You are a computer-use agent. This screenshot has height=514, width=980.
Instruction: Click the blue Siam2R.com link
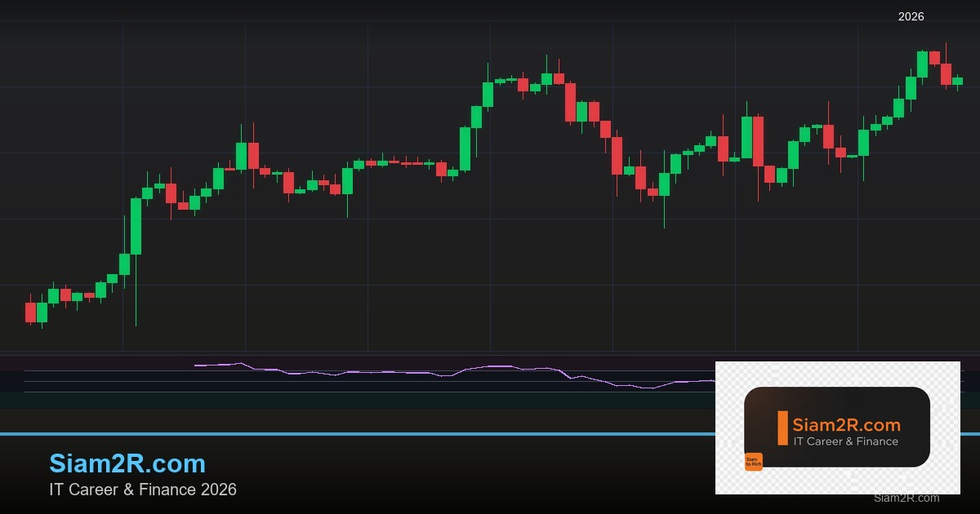(128, 463)
